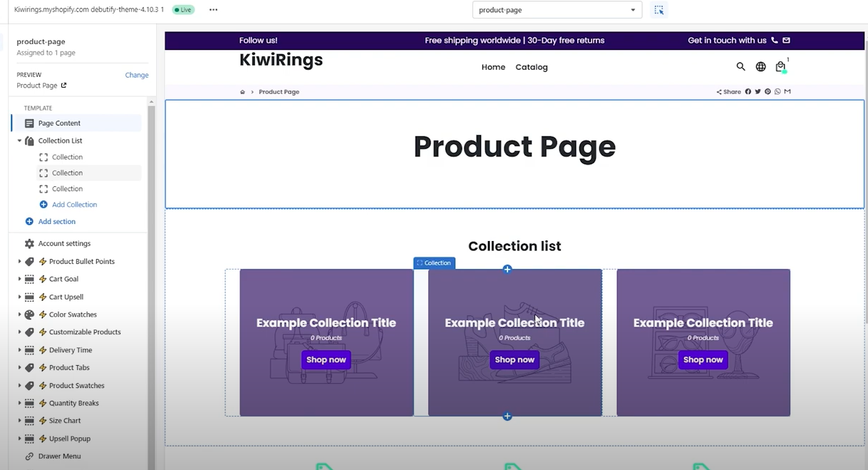This screenshot has width=868, height=470.
Task: Click the KiwiRings store logo
Action: (281, 60)
